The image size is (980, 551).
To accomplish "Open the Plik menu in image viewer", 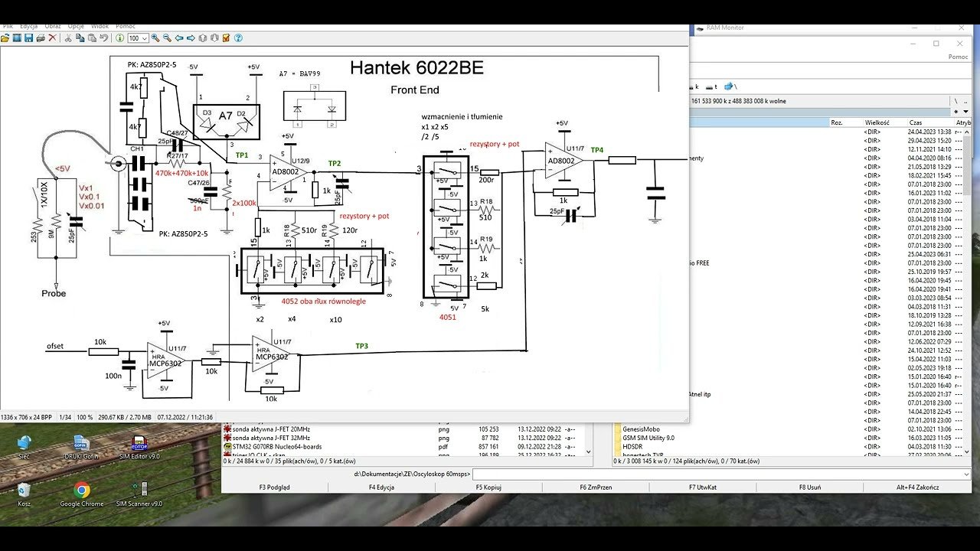I will coord(8,26).
